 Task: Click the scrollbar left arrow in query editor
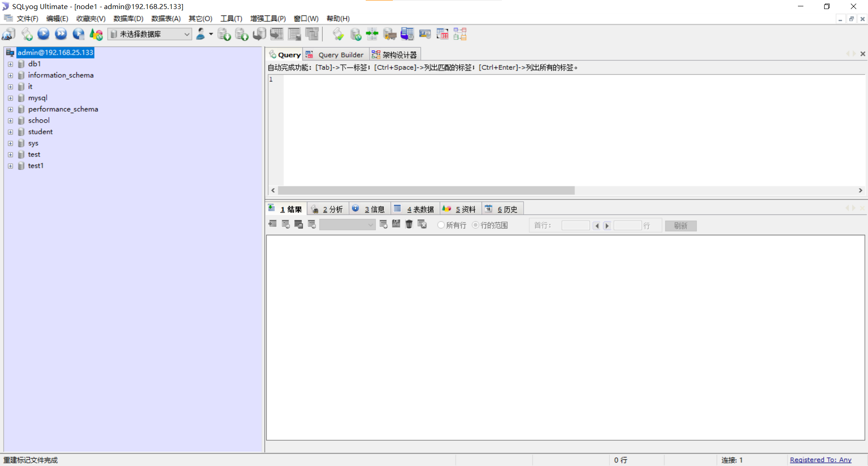[273, 190]
